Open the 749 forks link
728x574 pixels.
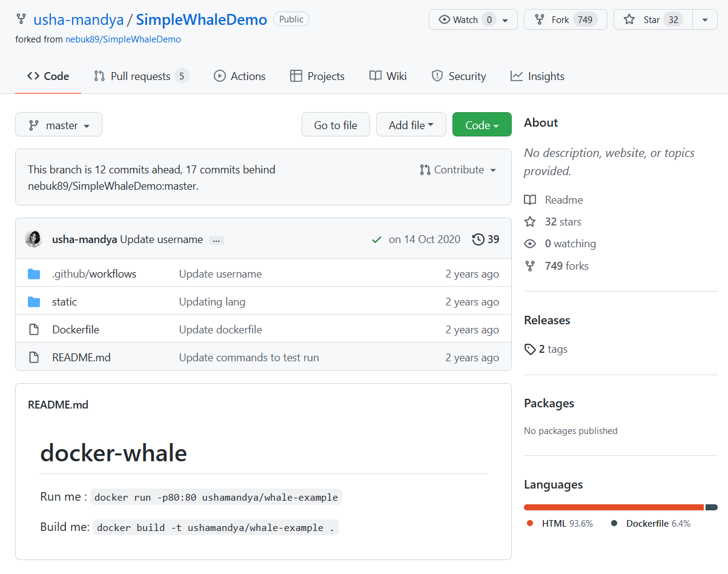556,266
